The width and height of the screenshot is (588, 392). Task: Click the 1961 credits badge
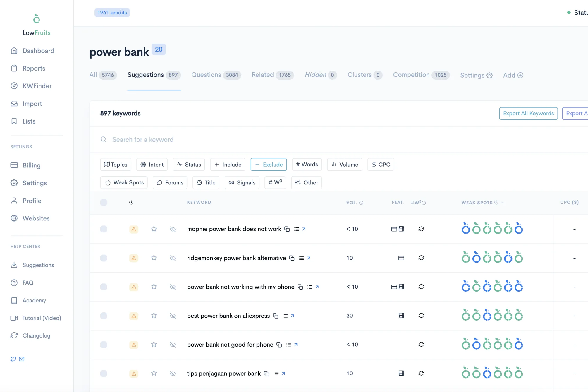(112, 13)
